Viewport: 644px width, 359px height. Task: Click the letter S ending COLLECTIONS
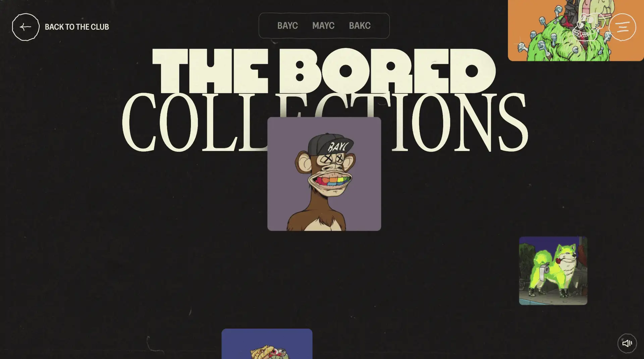[x=513, y=122]
